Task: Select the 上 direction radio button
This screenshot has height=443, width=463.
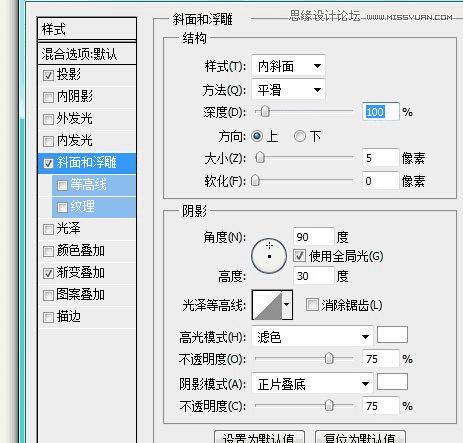Action: click(257, 136)
